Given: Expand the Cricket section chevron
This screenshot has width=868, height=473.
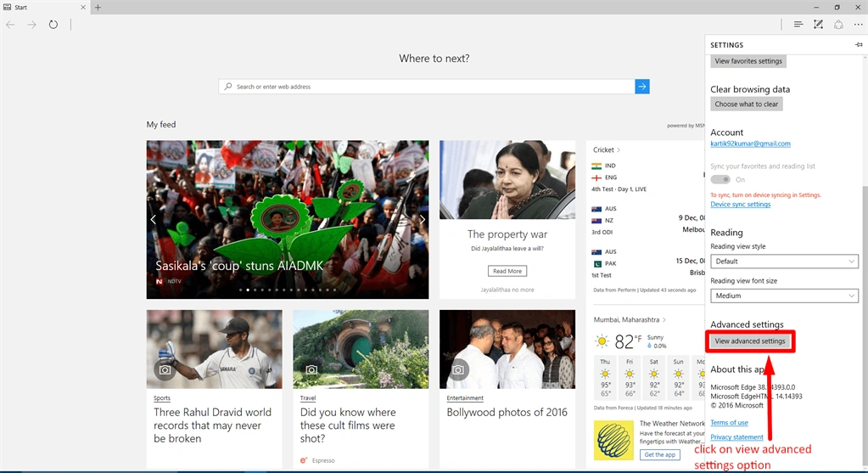Looking at the screenshot, I should point(619,150).
